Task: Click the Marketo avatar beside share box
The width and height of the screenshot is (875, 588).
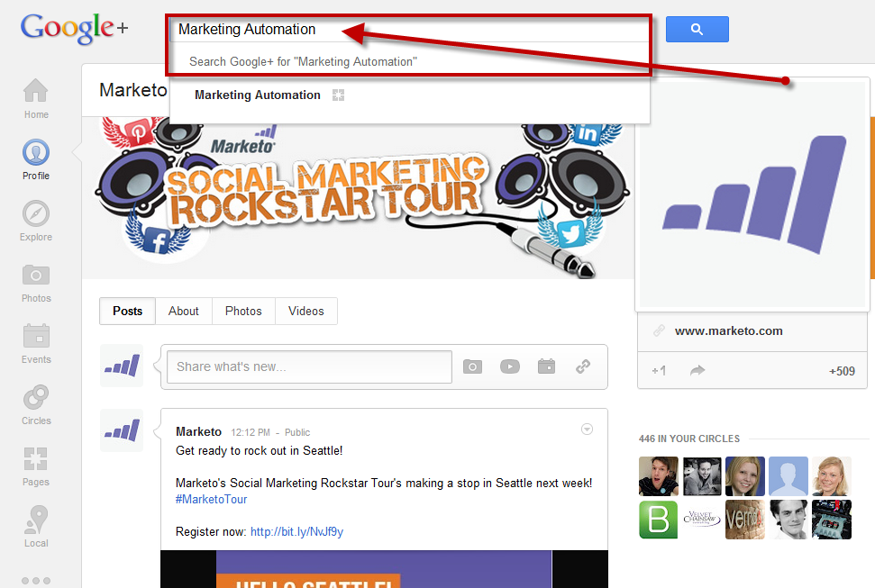Action: (x=122, y=366)
